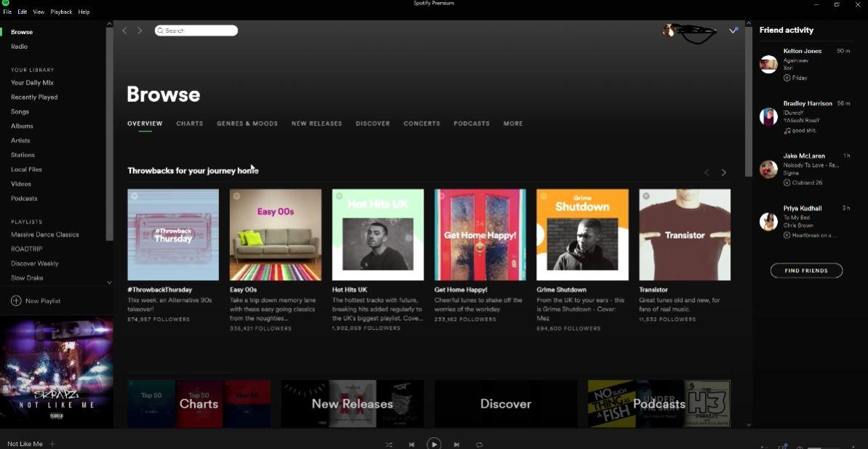The height and width of the screenshot is (449, 868).
Task: Open the New Releases category tile
Action: (353, 404)
